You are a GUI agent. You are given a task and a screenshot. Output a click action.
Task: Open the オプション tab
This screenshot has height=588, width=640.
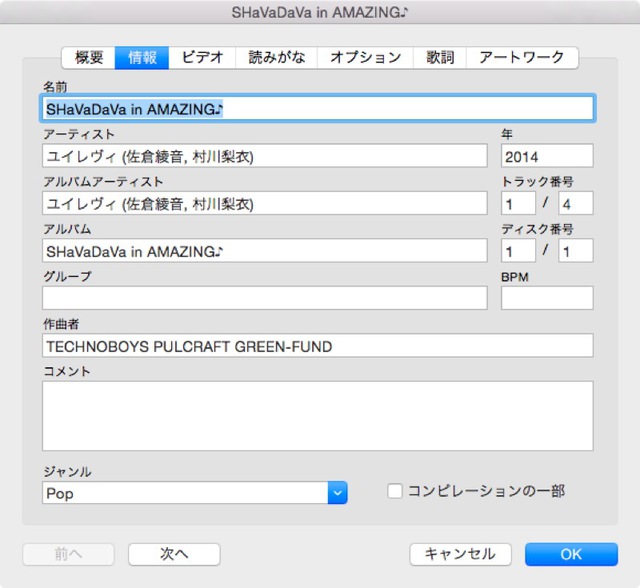click(365, 58)
